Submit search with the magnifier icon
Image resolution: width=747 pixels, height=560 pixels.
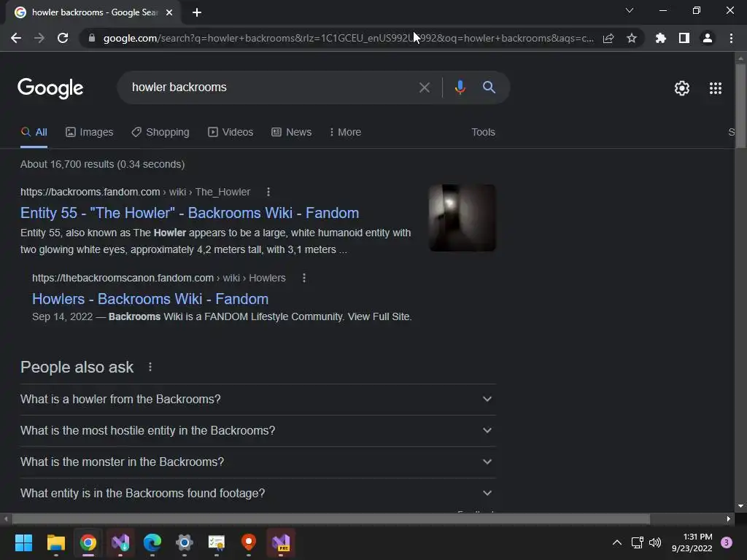tap(489, 87)
